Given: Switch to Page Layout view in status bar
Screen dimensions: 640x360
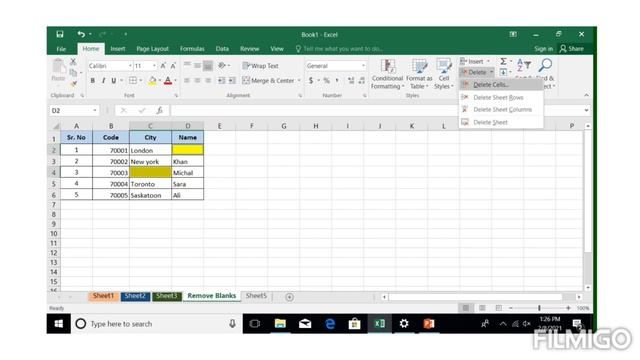Looking at the screenshot, I should click(482, 308).
